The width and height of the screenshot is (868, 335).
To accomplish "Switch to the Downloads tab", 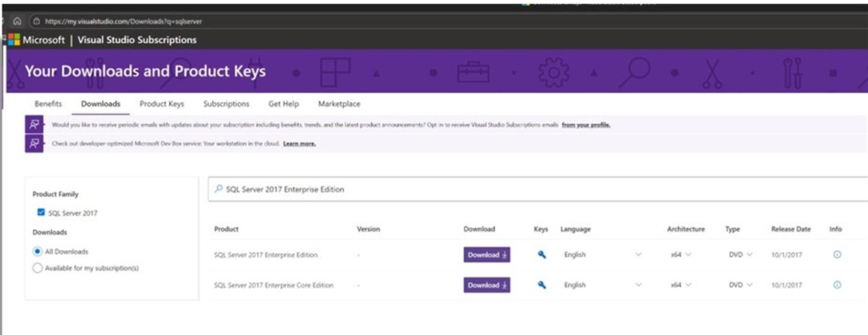I will click(x=100, y=104).
